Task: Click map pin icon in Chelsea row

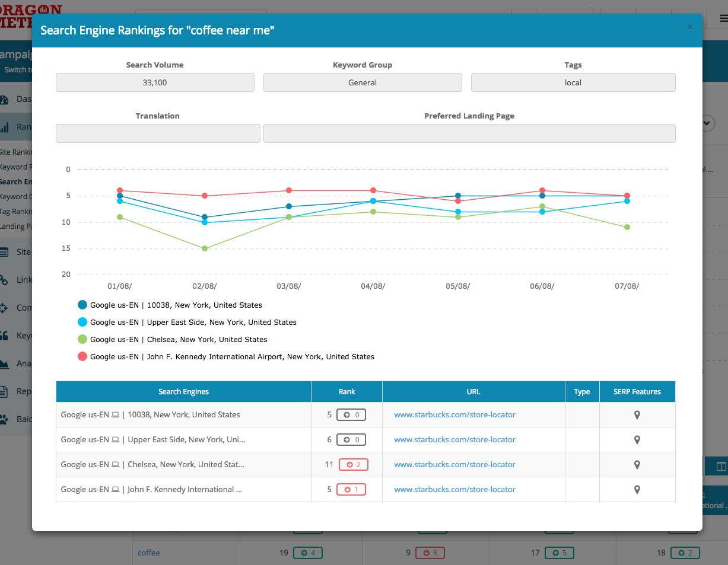Action: (637, 465)
